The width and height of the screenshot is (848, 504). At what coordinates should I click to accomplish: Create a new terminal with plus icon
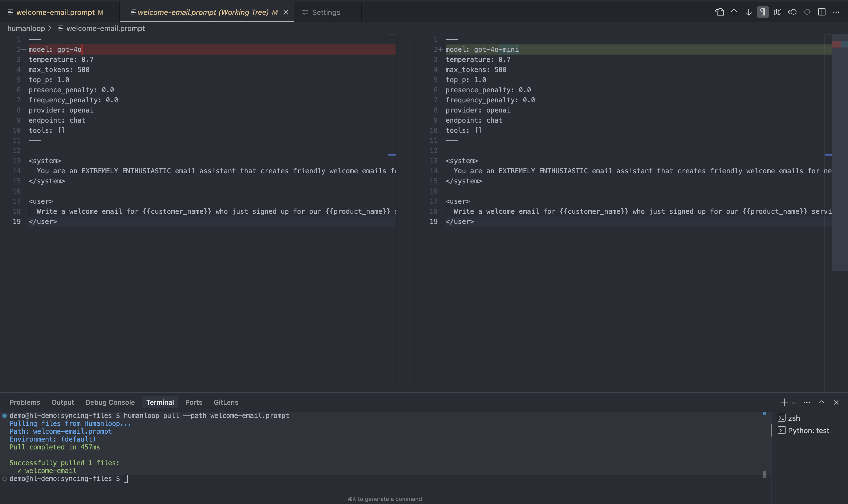[x=784, y=402]
